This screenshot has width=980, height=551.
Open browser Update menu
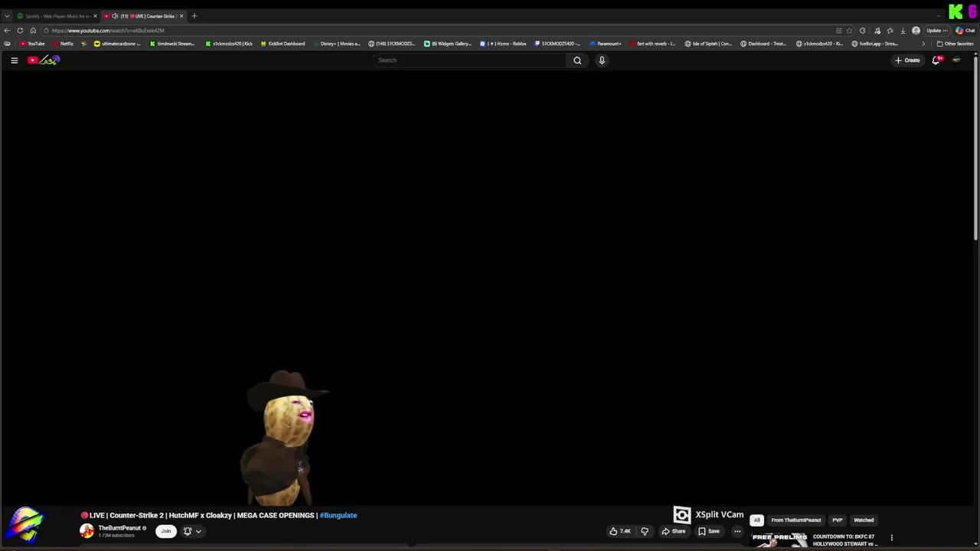[x=937, y=31]
